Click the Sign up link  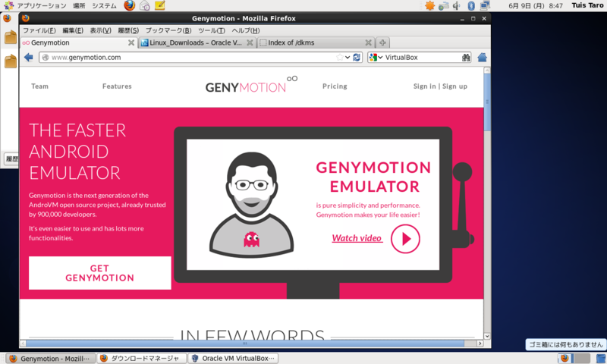point(454,86)
